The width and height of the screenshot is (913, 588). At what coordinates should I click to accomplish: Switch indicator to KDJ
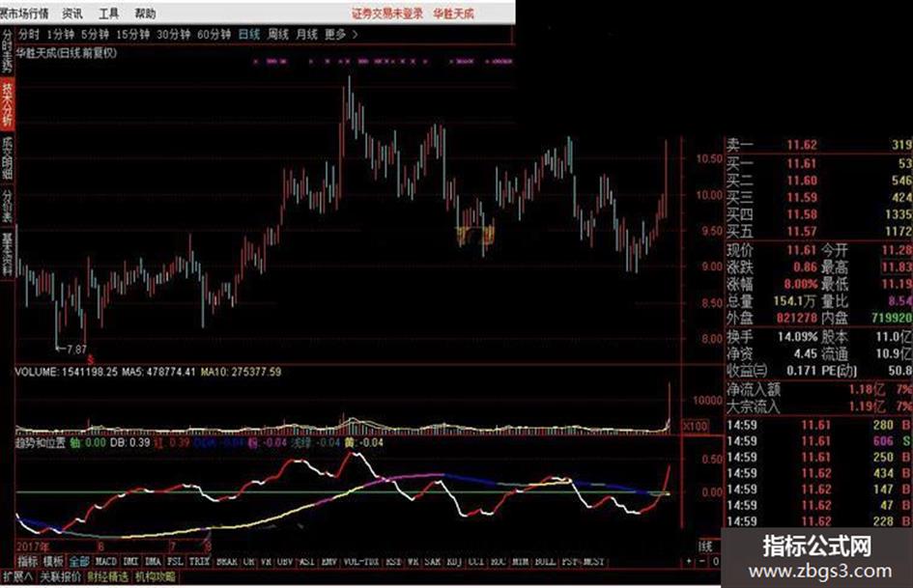click(454, 561)
